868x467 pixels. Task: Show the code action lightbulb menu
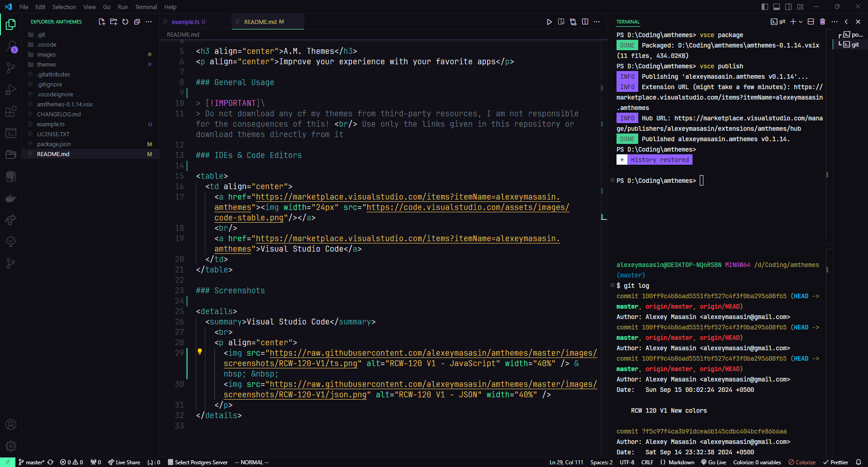point(199,352)
